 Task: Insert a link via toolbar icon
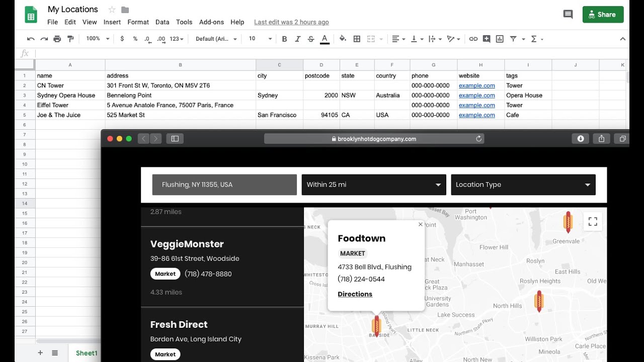(x=473, y=39)
